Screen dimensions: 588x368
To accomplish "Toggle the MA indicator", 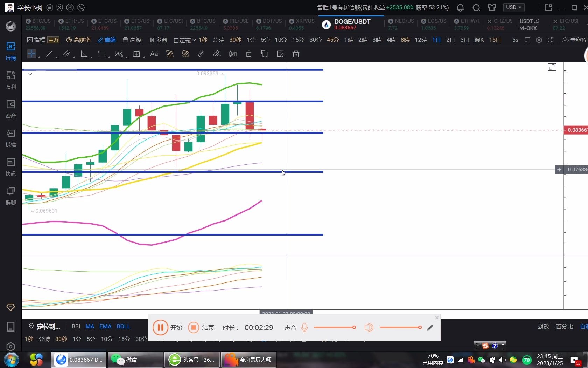I will pos(90,327).
